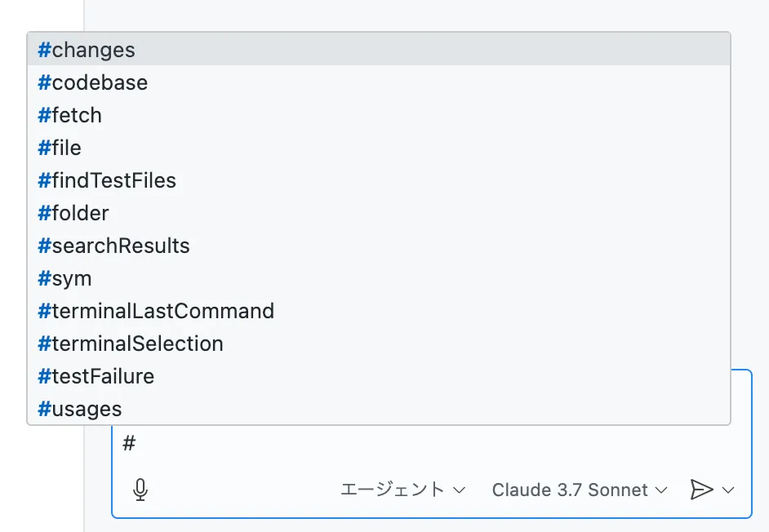This screenshot has width=769, height=532.
Task: Pick #testFailure from the suggestion list
Action: click(95, 376)
